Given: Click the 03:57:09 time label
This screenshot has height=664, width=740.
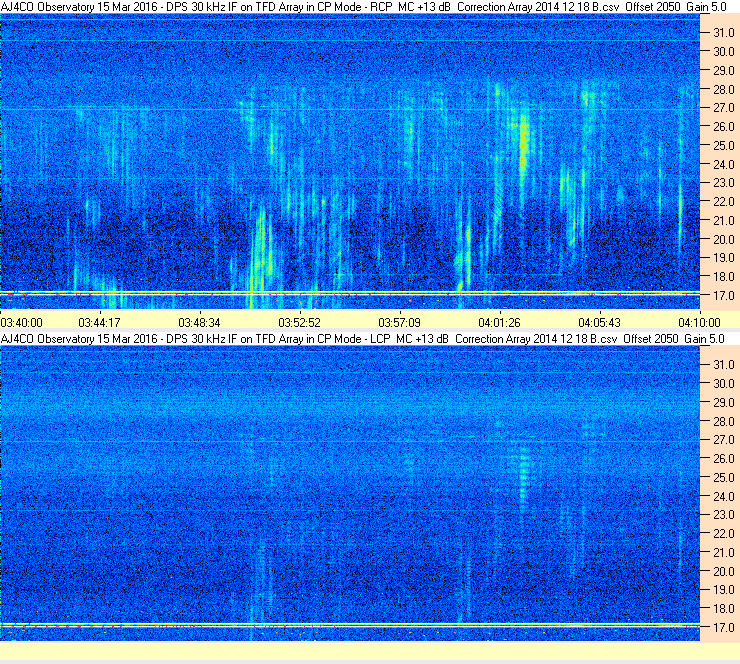Looking at the screenshot, I should pyautogui.click(x=399, y=323).
